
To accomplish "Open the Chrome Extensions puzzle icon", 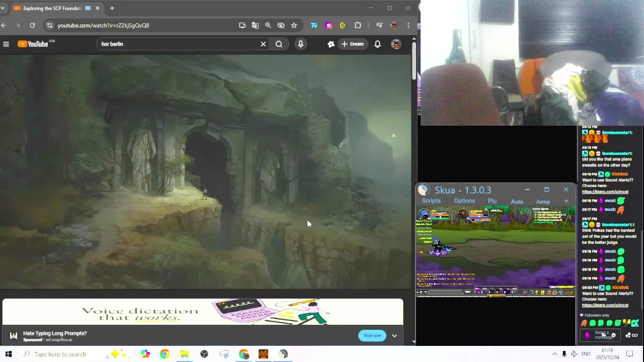I will pos(358,25).
